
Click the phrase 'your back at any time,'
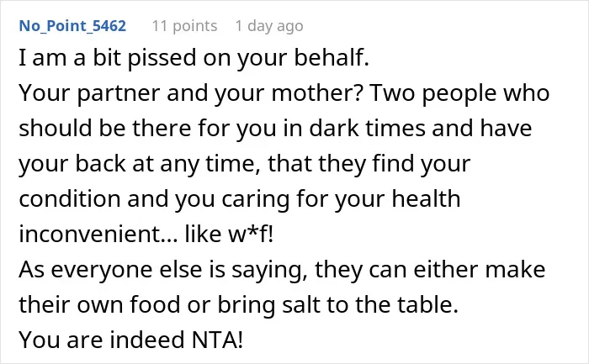point(140,164)
